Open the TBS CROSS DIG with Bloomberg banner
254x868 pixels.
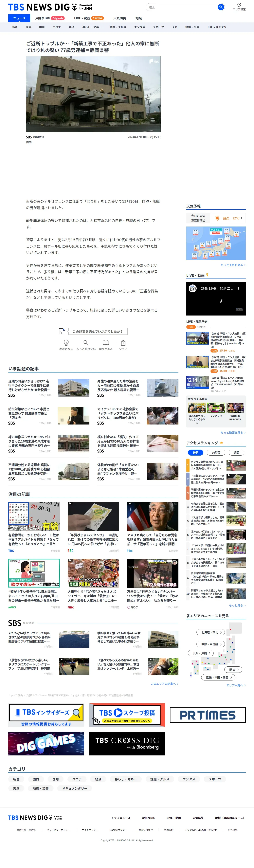pyautogui.click(x=127, y=743)
